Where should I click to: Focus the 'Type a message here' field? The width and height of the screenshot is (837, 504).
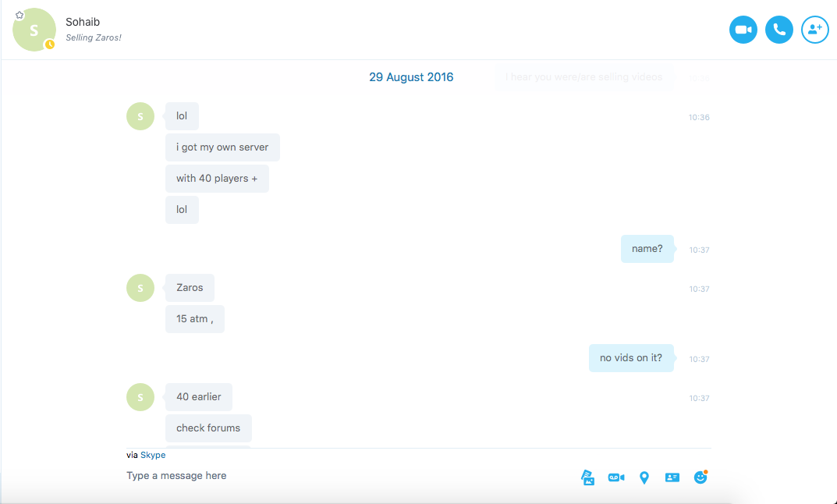[347, 476]
